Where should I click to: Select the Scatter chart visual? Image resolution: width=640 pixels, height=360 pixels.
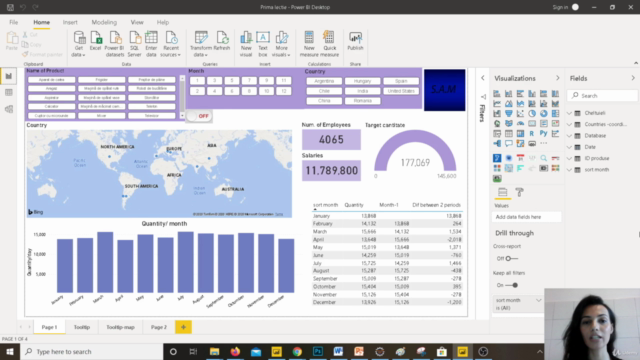[x=520, y=113]
